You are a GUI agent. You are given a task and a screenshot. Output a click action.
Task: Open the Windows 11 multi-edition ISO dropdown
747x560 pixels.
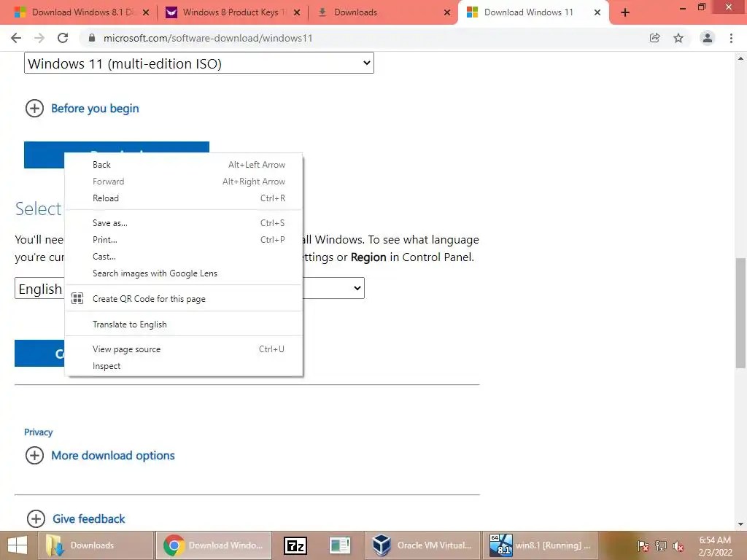pos(198,63)
